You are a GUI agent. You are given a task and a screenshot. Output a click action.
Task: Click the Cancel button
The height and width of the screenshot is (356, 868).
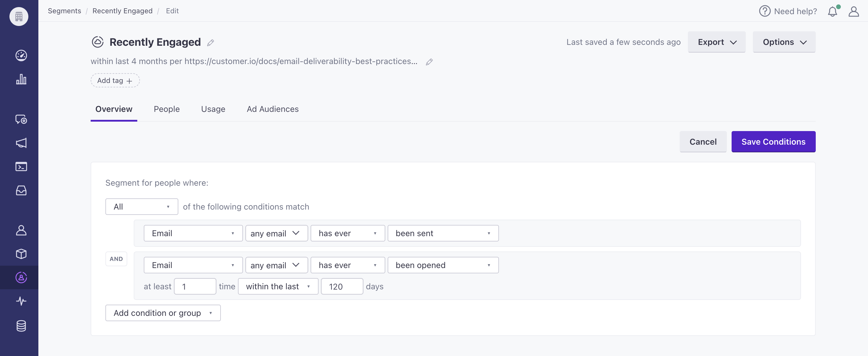(x=703, y=142)
